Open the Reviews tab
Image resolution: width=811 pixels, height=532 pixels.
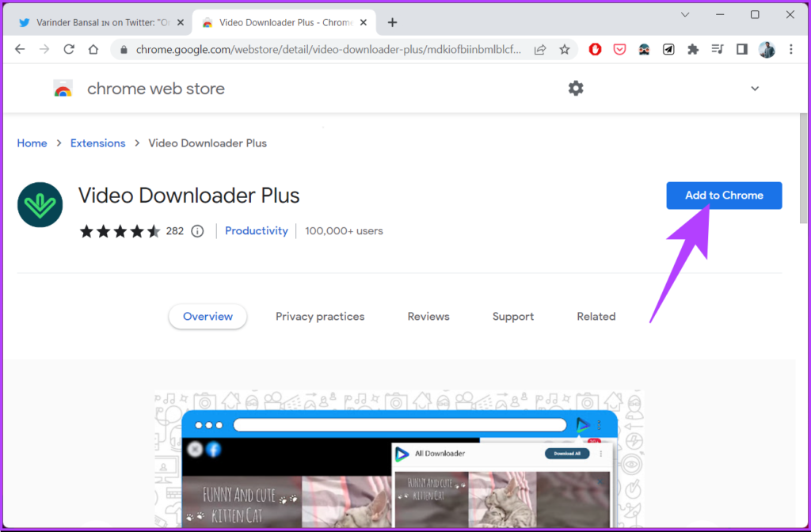click(x=428, y=317)
